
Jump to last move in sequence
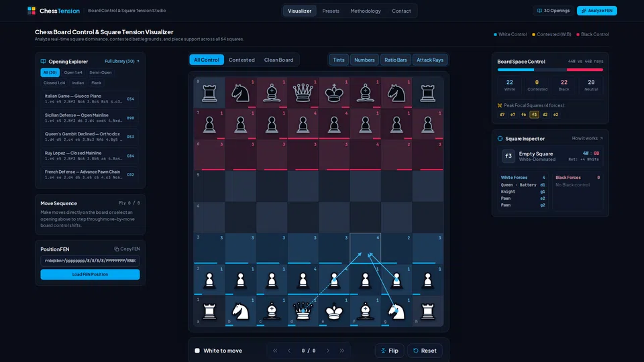[341, 351]
